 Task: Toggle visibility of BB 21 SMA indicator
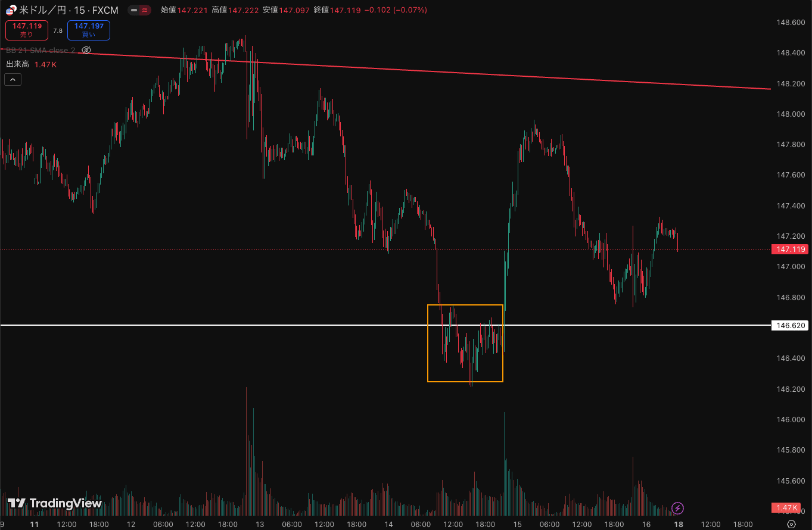[86, 50]
